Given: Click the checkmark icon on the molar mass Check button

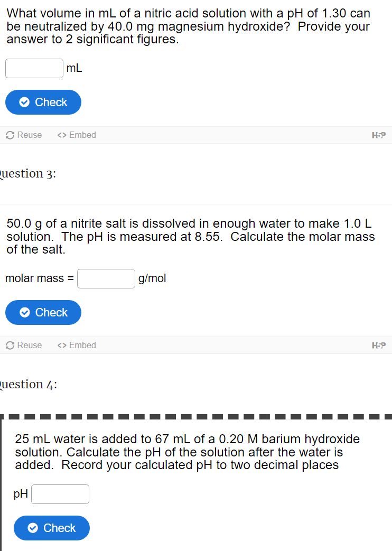Looking at the screenshot, I should click(25, 312).
